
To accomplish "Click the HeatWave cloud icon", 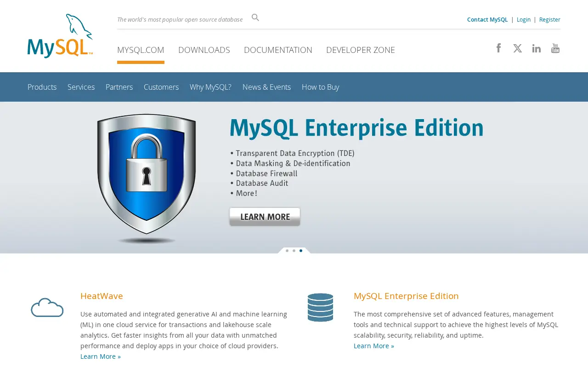I will pos(47,307).
